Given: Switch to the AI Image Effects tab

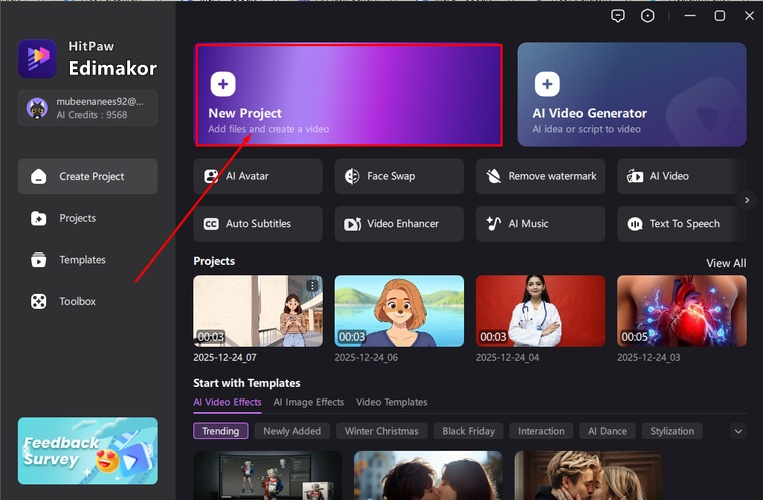Looking at the screenshot, I should pos(308,402).
